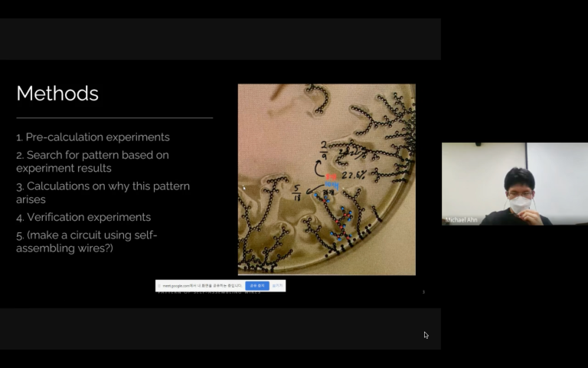Click the Methods slide title
Screen dimensions: 588x368
(57, 94)
